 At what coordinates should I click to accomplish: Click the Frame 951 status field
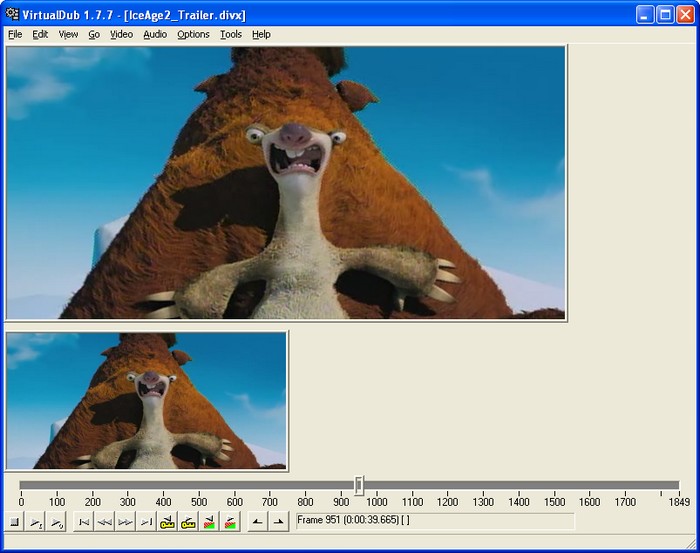point(435,521)
